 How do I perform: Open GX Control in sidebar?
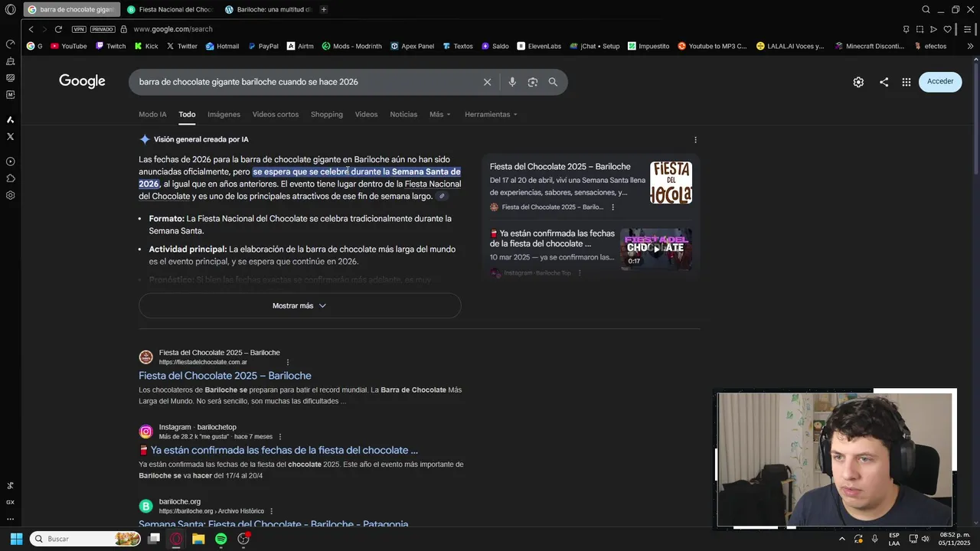point(10,502)
